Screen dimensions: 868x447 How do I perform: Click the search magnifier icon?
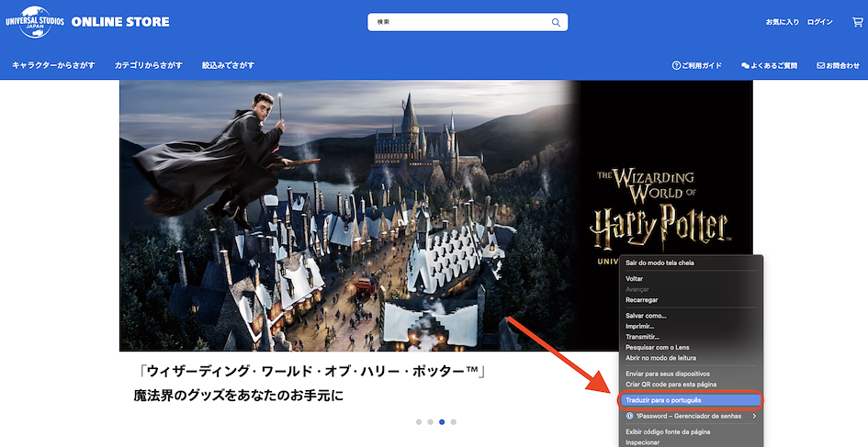[x=556, y=22]
